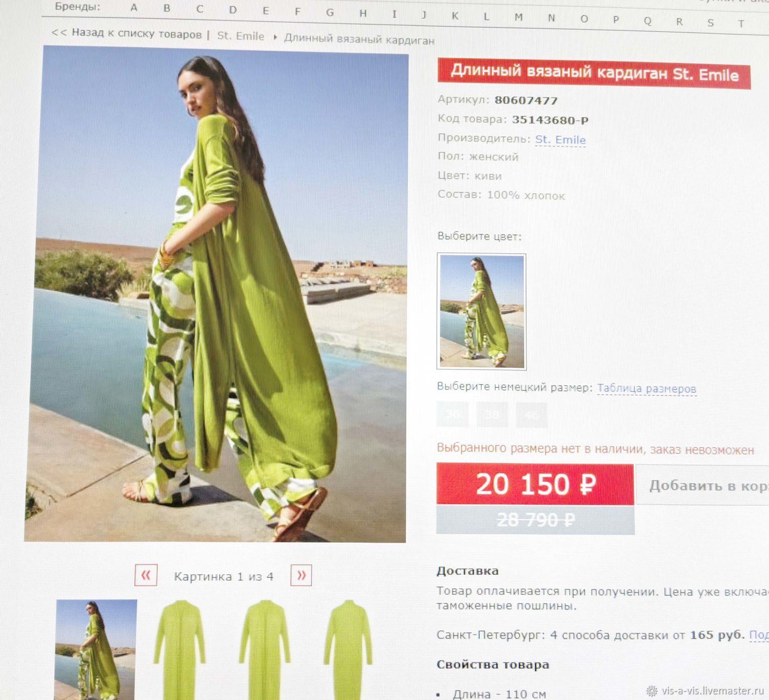Open brand letter P
The image size is (769, 700).
(616, 20)
